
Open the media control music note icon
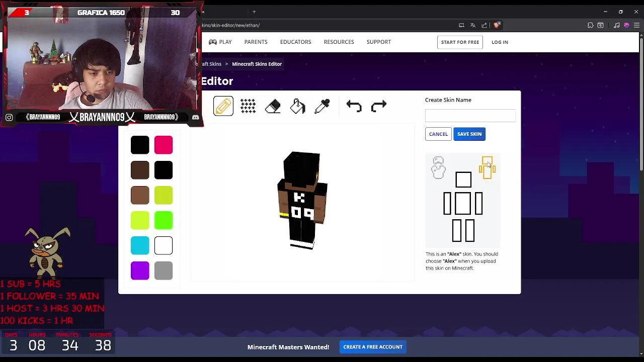coord(616,25)
